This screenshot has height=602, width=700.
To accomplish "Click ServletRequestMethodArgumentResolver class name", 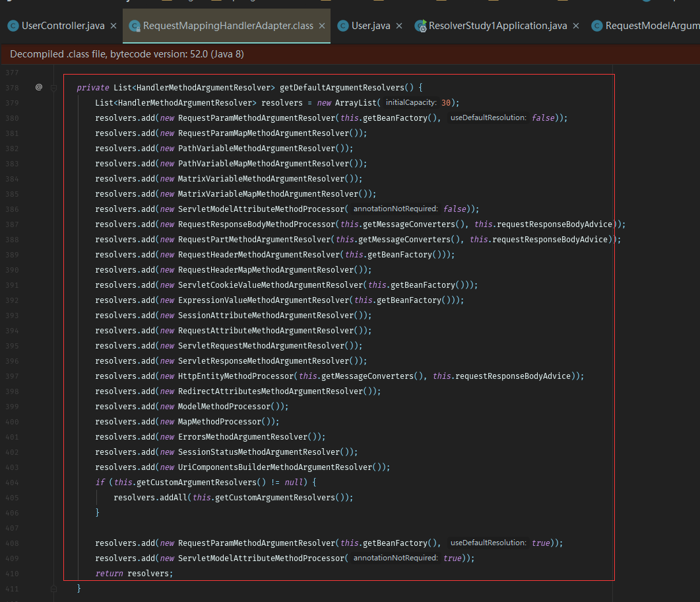I will coord(261,346).
